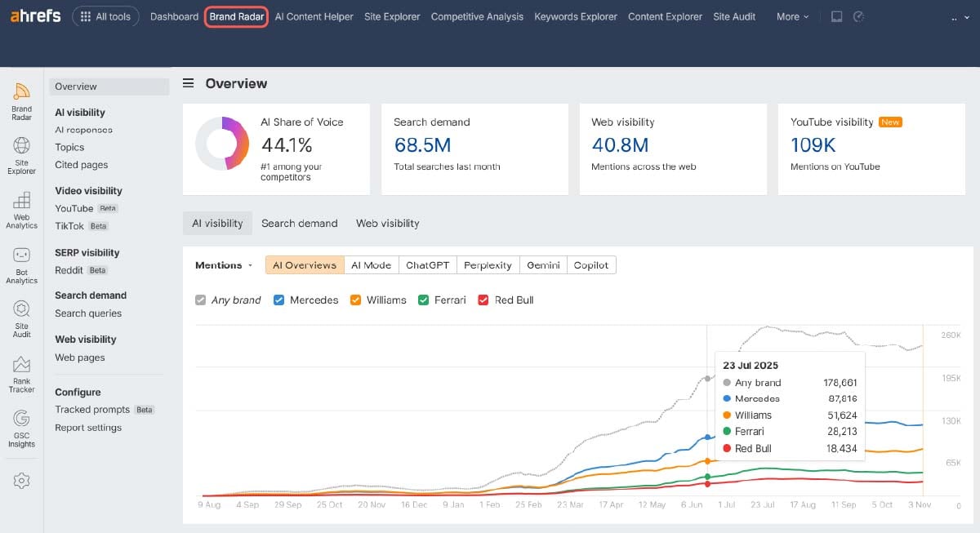Open Competitive Analysis
Viewport: 980px width, 533px height.
pyautogui.click(x=477, y=16)
